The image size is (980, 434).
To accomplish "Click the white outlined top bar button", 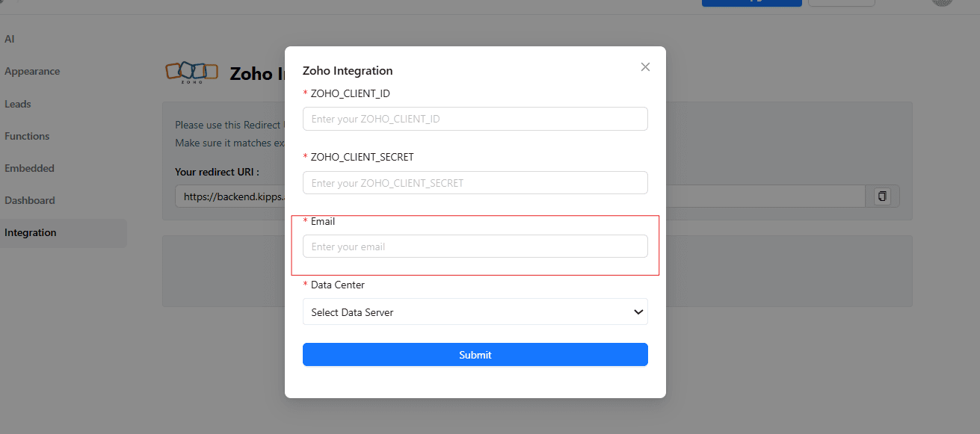I will [841, 3].
